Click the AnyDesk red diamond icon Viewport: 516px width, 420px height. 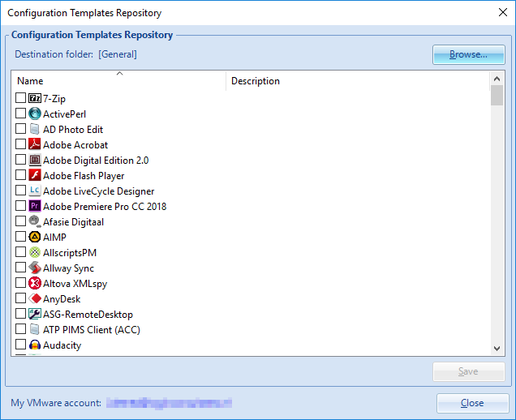[35, 299]
